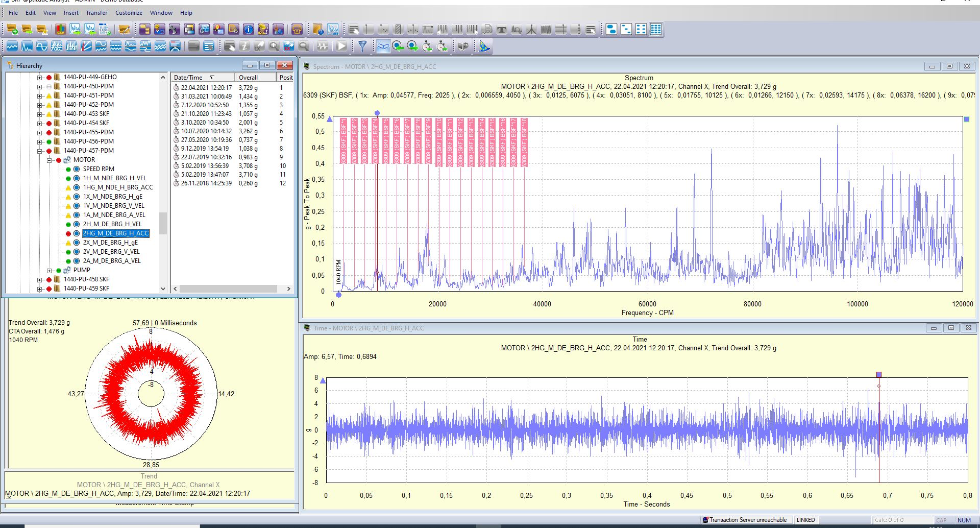Click the cascaded windows toolbar icon
The image size is (980, 528).
pos(189,30)
